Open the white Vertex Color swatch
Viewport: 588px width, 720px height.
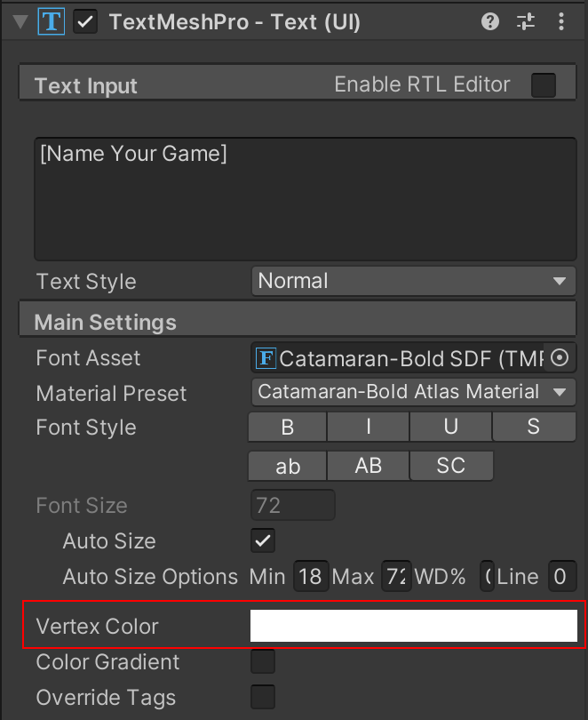[x=413, y=626]
